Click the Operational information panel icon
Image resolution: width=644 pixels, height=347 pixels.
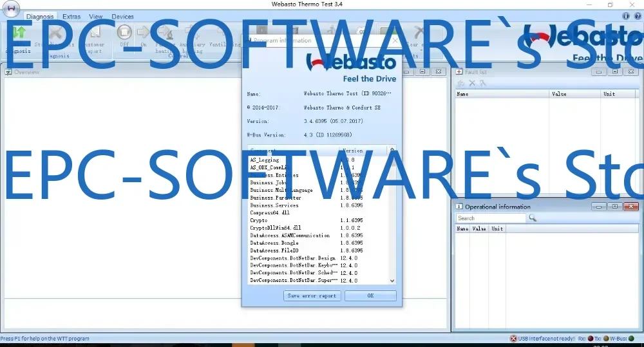[459, 207]
